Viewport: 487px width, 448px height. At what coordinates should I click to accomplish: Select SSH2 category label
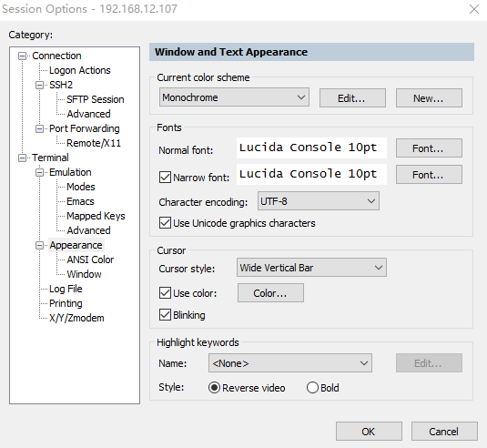61,85
